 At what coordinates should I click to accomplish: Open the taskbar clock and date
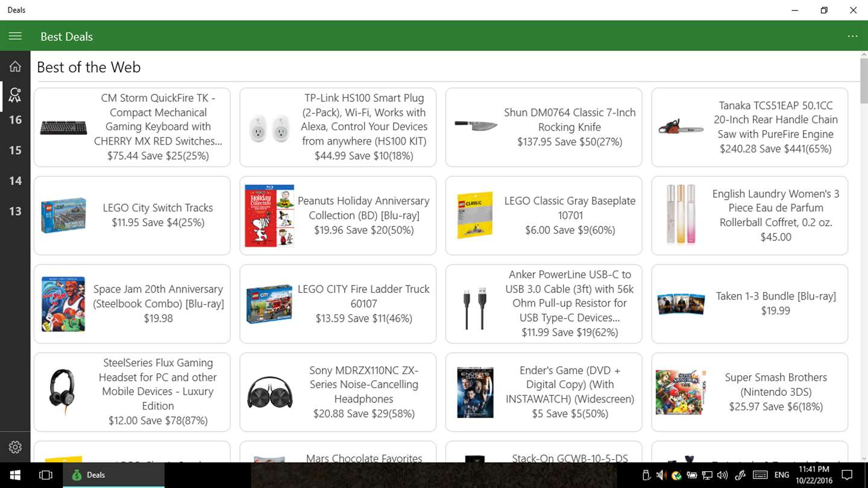(x=814, y=475)
